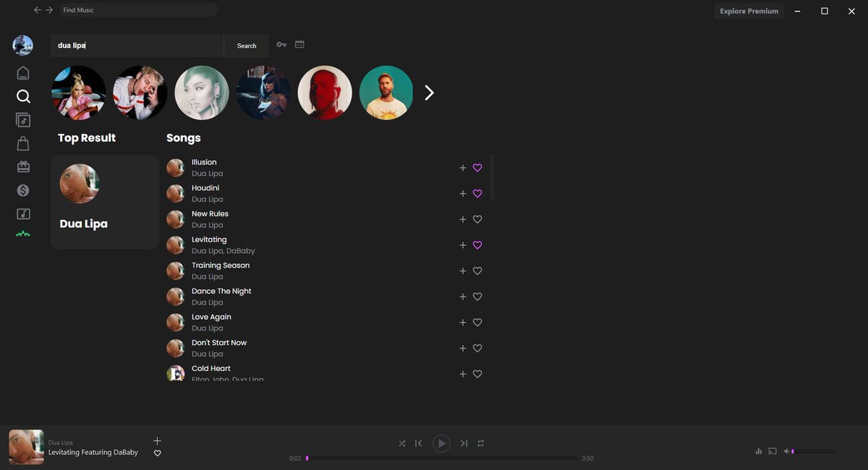Open the shopping bag store icon
This screenshot has width=868, height=470.
click(23, 143)
